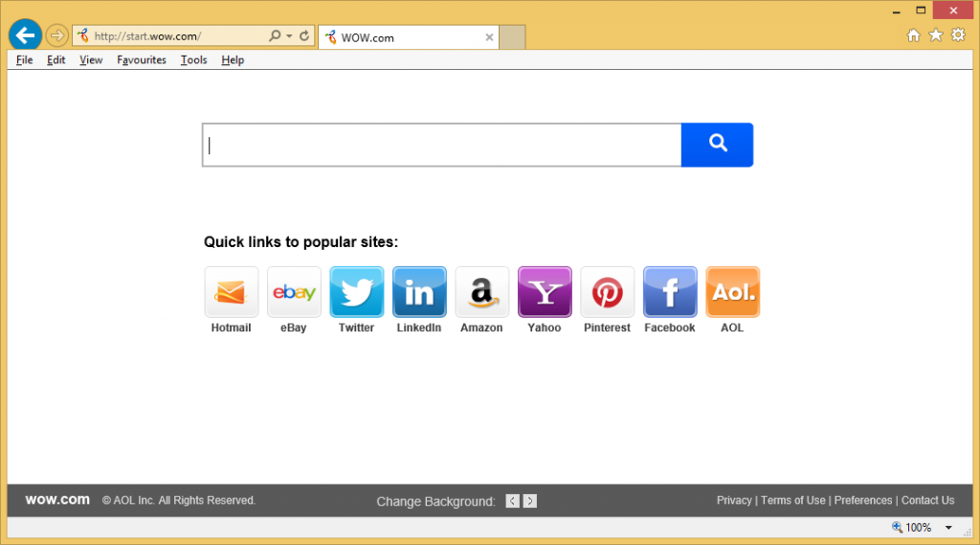Open the Amazon quick link icon

[482, 292]
